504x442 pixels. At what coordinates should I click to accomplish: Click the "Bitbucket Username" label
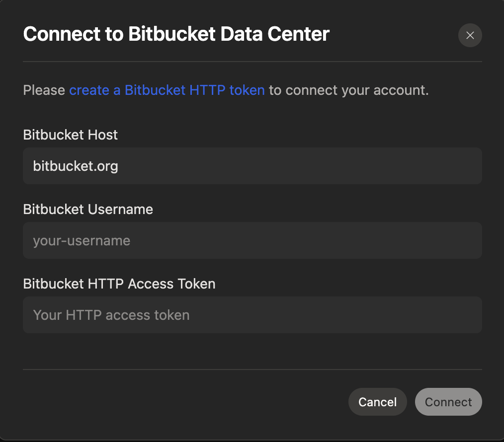coord(88,209)
